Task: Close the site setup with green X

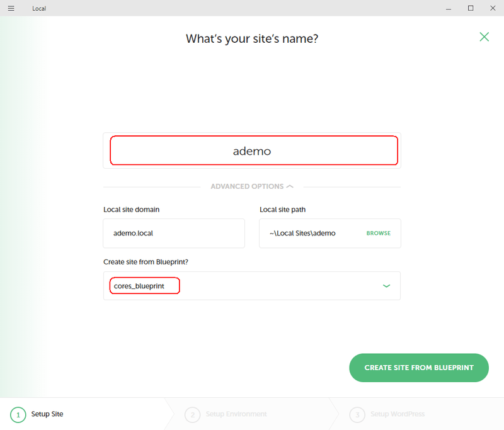Action: 484,37
